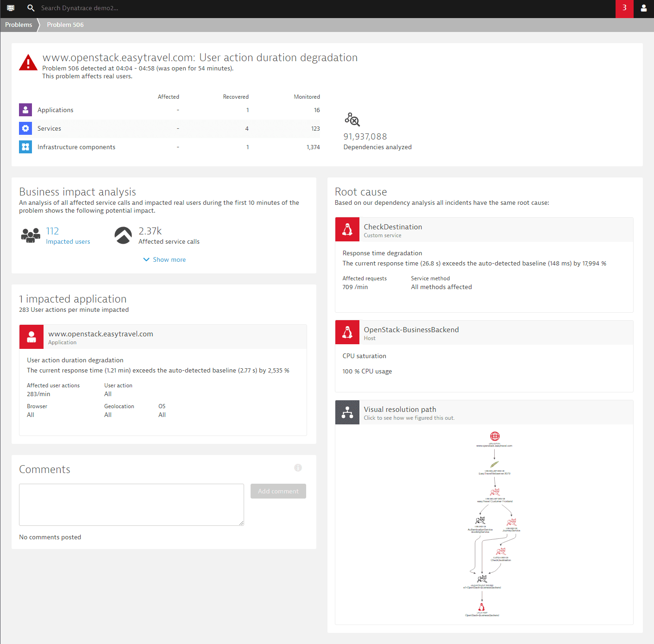Viewport: 654px width, 644px height.
Task: Click the Applications monitored count 16
Action: (x=317, y=110)
